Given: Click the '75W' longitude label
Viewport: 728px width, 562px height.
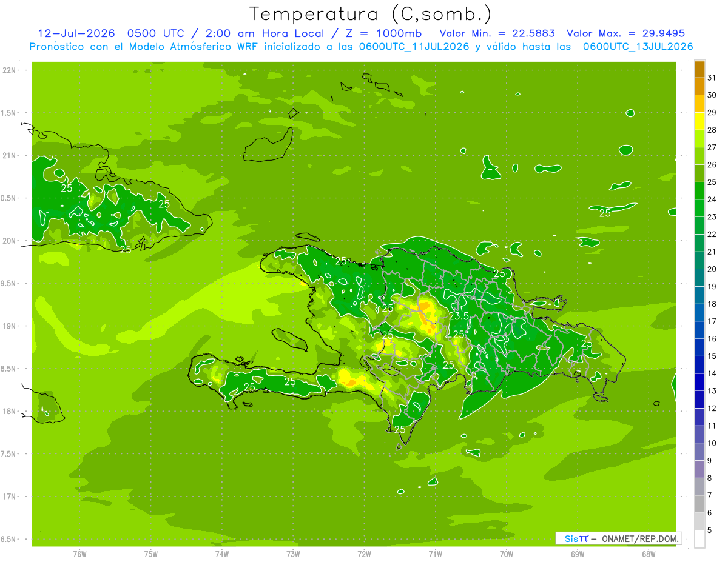Looking at the screenshot, I should [x=151, y=554].
